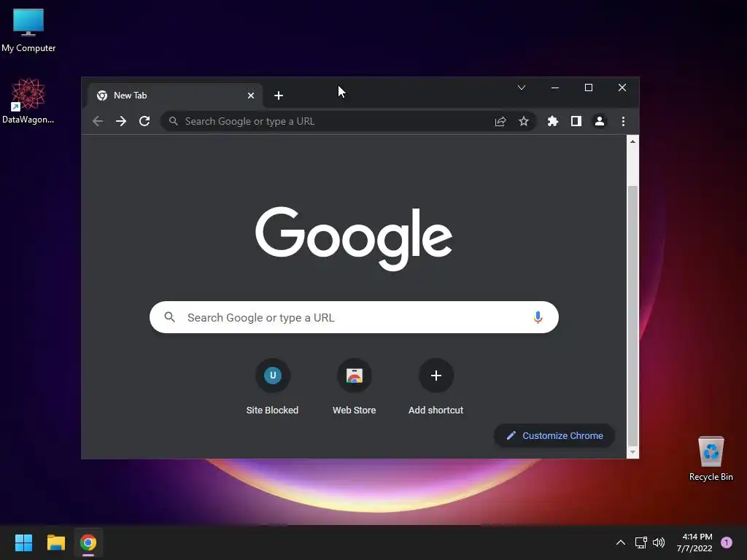This screenshot has width=747, height=560.
Task: Expand the tab search chevron
Action: tap(522, 87)
